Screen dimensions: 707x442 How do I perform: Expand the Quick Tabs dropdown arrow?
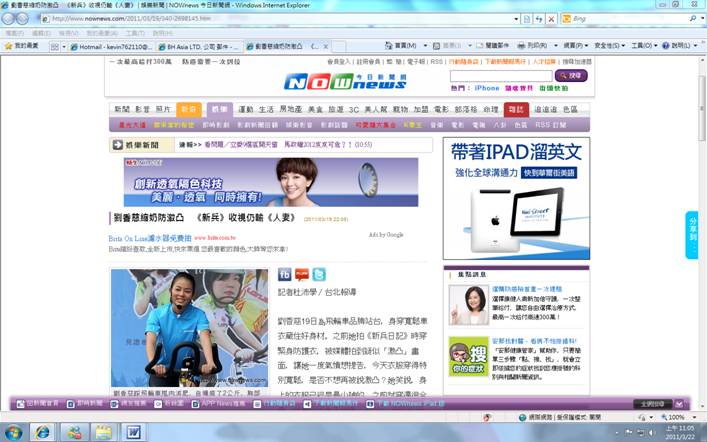click(x=64, y=46)
